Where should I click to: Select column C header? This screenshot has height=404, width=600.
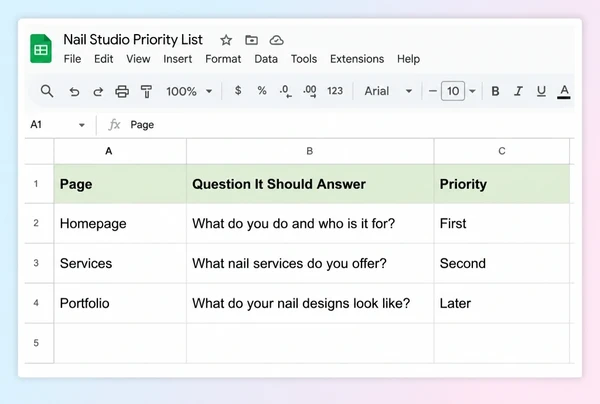502,151
